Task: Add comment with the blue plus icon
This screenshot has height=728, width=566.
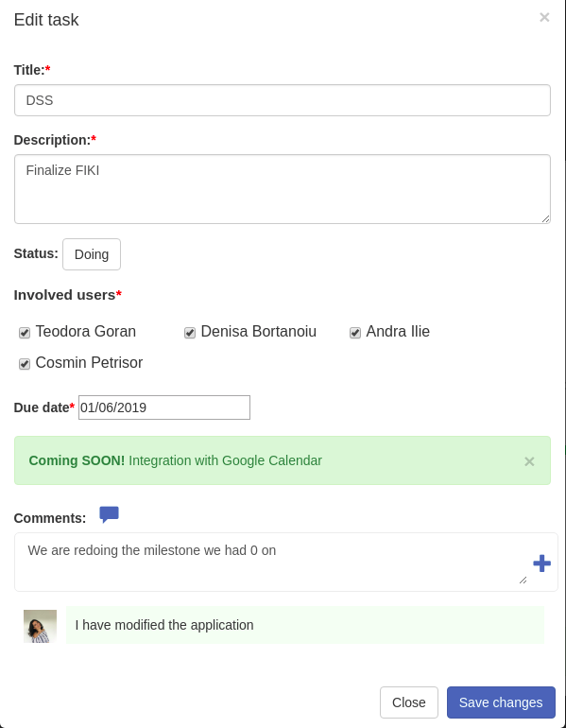Action: point(541,563)
